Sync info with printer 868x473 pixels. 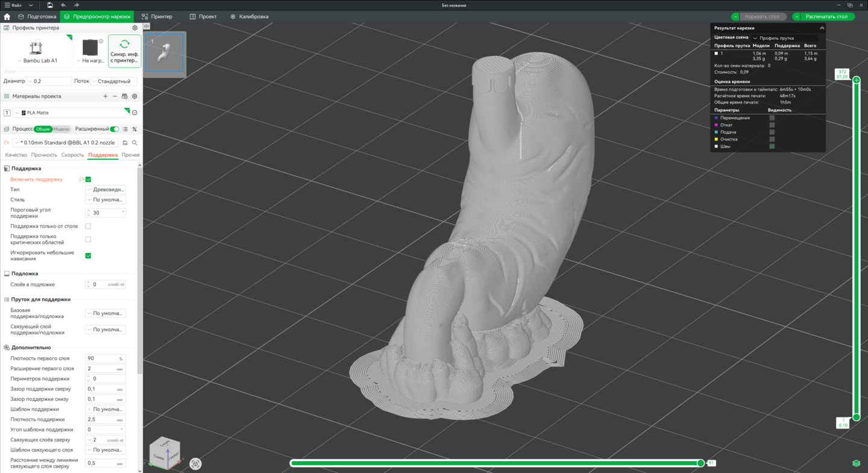click(125, 51)
